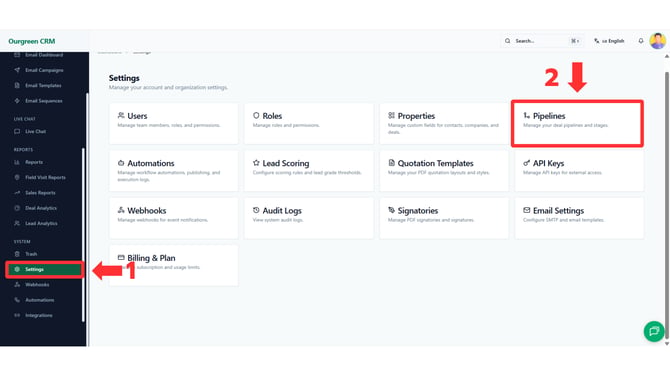The height and width of the screenshot is (376, 670).
Task: Open the Properties settings card
Action: click(444, 123)
